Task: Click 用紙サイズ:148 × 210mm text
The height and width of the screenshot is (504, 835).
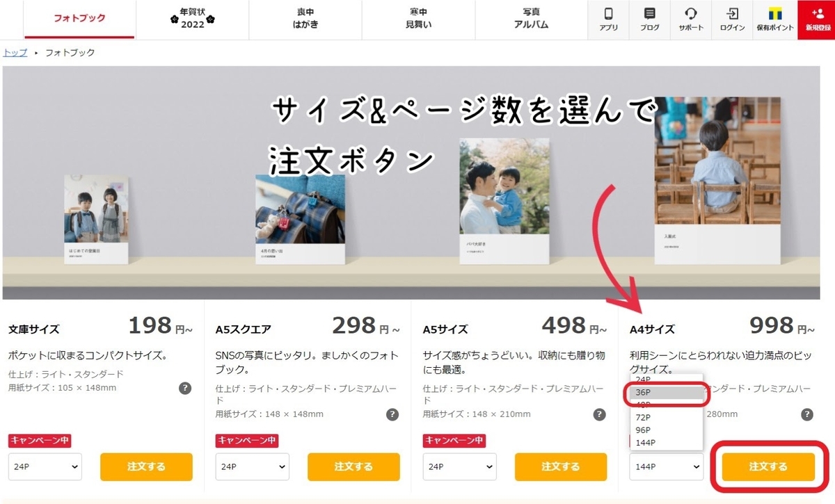Action: coord(477,414)
